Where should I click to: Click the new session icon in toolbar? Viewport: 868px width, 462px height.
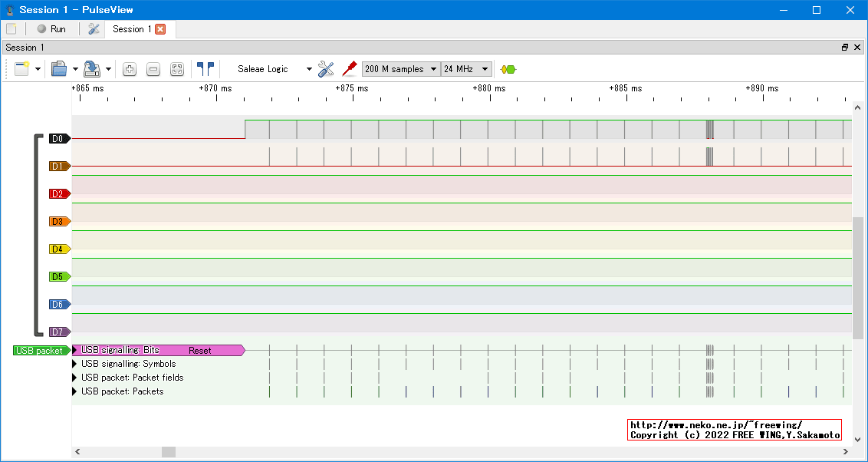click(x=21, y=69)
